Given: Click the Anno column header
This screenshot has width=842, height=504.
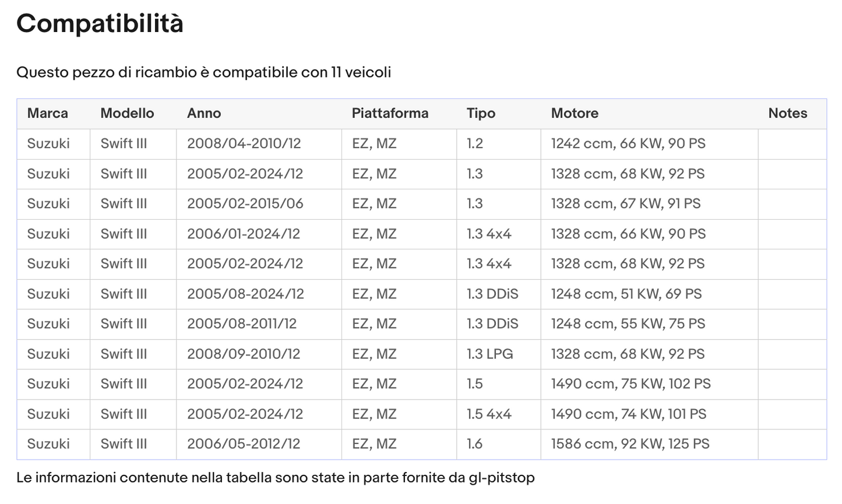Looking at the screenshot, I should pos(204,114).
